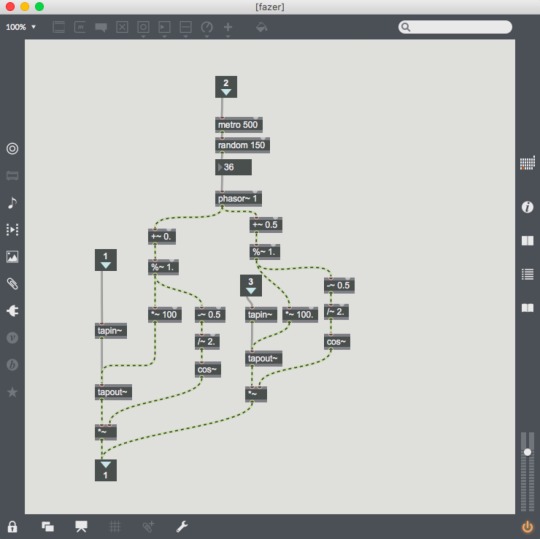Select the tapin~ object below inlet 3
540x539 pixels.
pyautogui.click(x=261, y=314)
